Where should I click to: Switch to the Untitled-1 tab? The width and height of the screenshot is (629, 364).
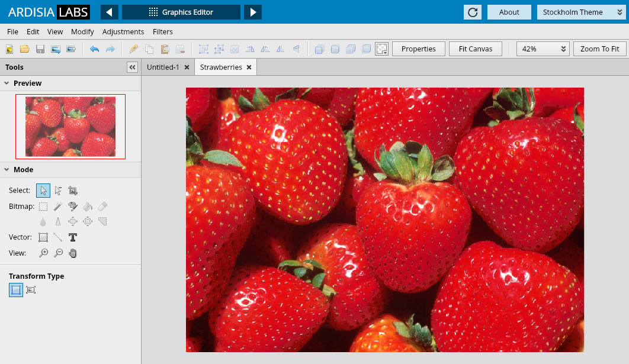163,67
